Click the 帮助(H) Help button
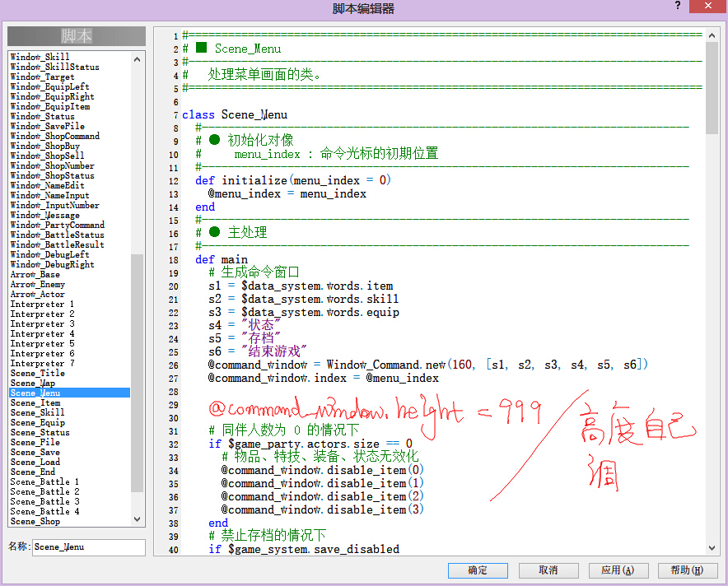The image size is (728, 586). click(x=688, y=570)
